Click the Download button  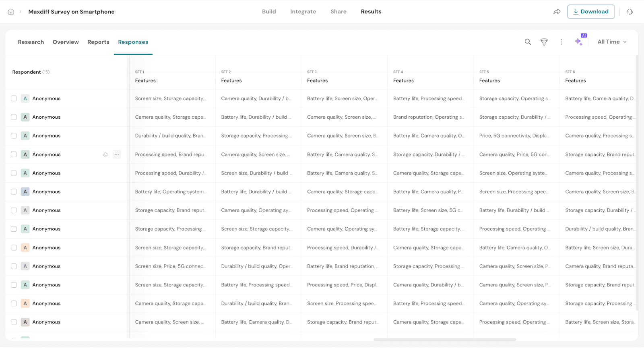(x=590, y=12)
